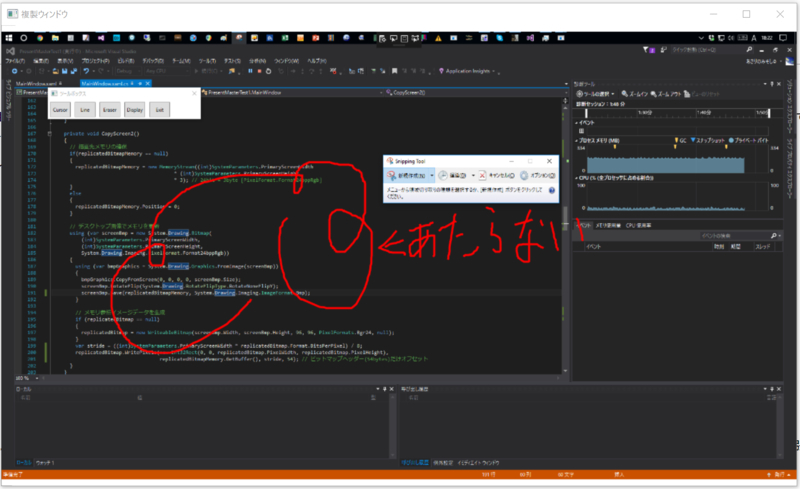Open the ビルド(B) menu

pos(126,61)
